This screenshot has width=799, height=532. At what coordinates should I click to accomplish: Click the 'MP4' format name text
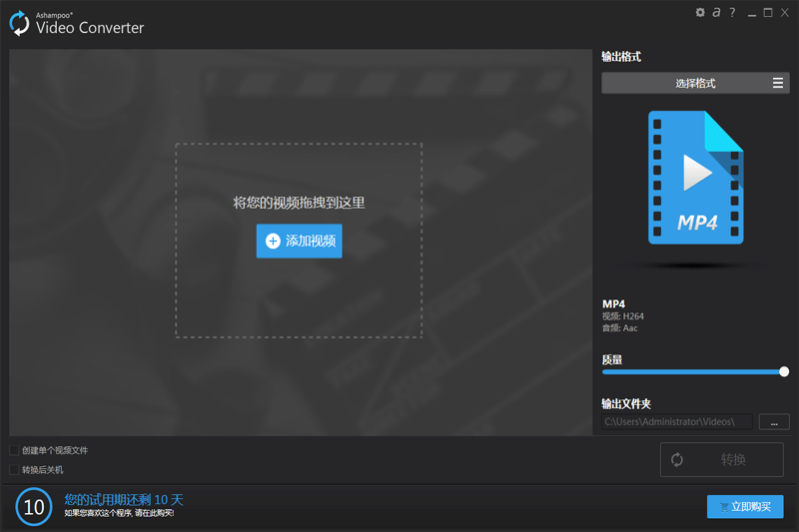(613, 303)
